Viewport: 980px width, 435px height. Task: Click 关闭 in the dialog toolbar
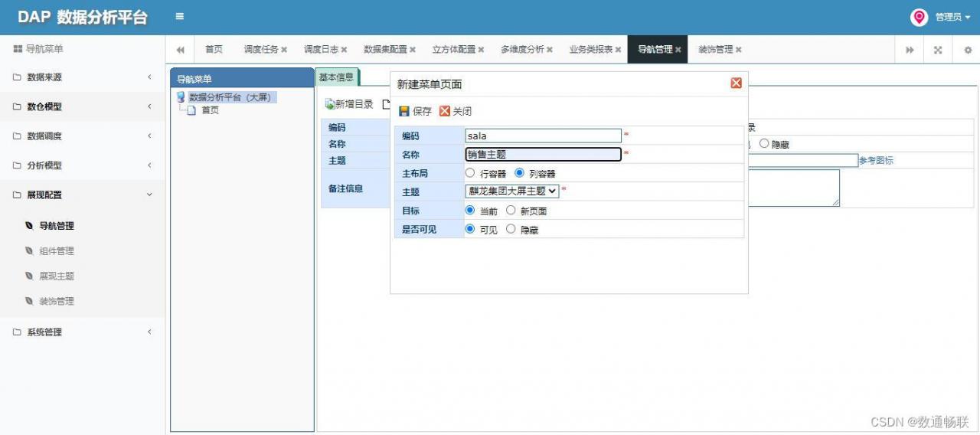coord(456,111)
